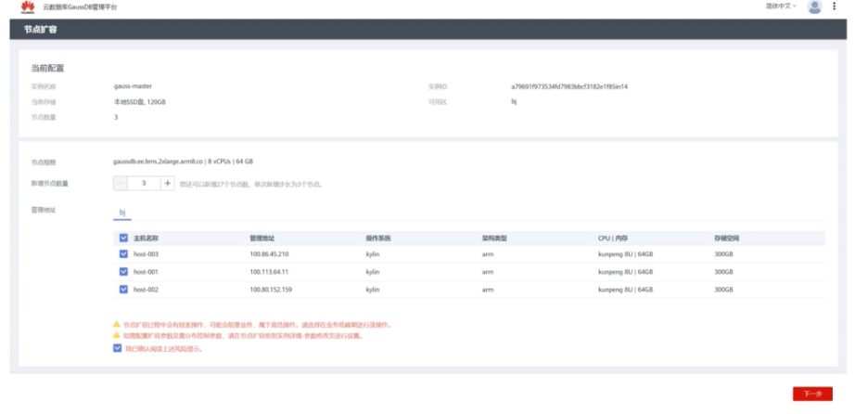Click kunpeng 8U | 64GB in host-002 row
868x414 pixels.
point(626,290)
